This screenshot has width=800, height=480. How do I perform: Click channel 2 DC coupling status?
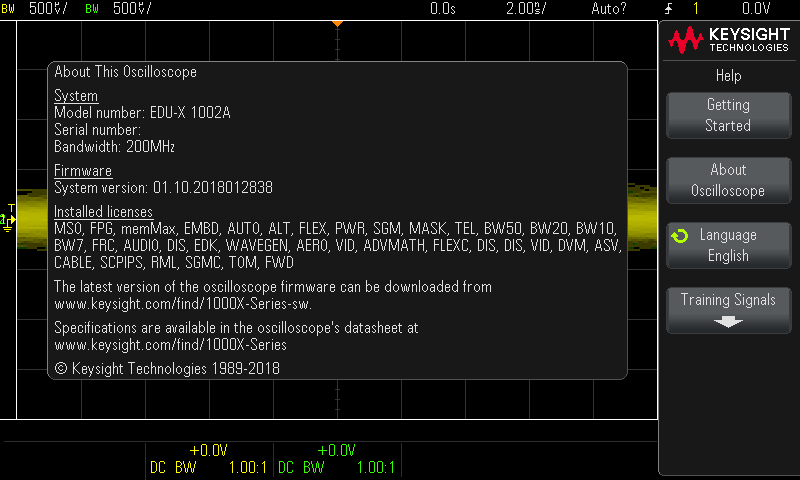point(286,468)
